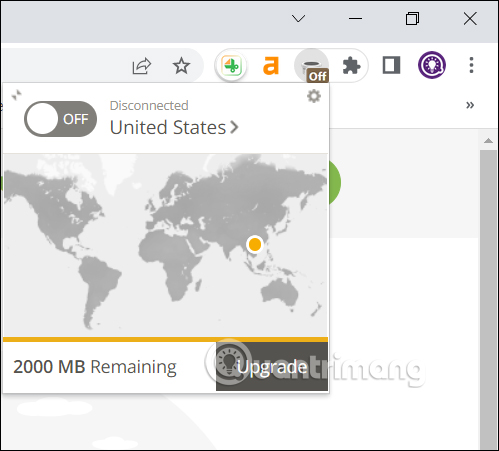
Task: Toggle the browser side panel icon
Action: (x=391, y=65)
